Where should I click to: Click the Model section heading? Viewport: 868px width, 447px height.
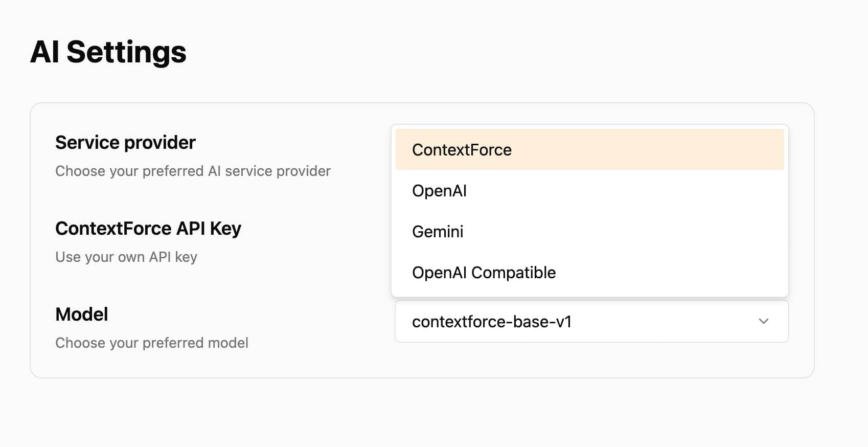tap(81, 314)
